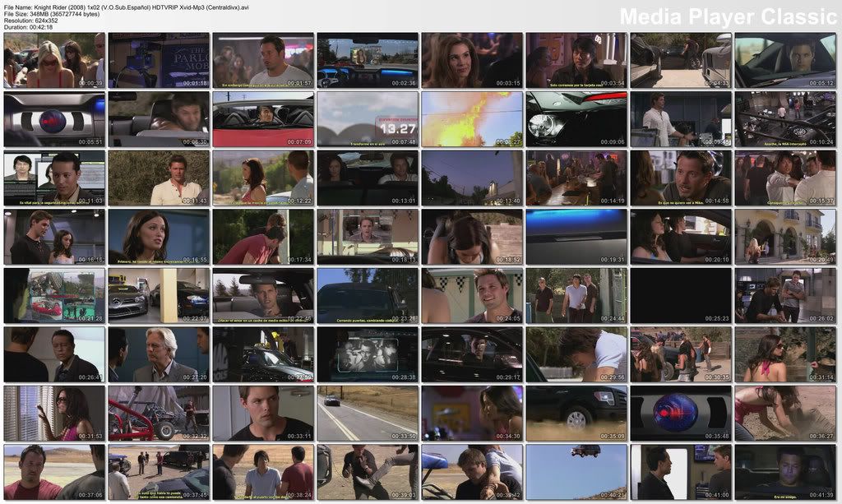Open the headlight close-up at 00:09:06

tap(576, 119)
